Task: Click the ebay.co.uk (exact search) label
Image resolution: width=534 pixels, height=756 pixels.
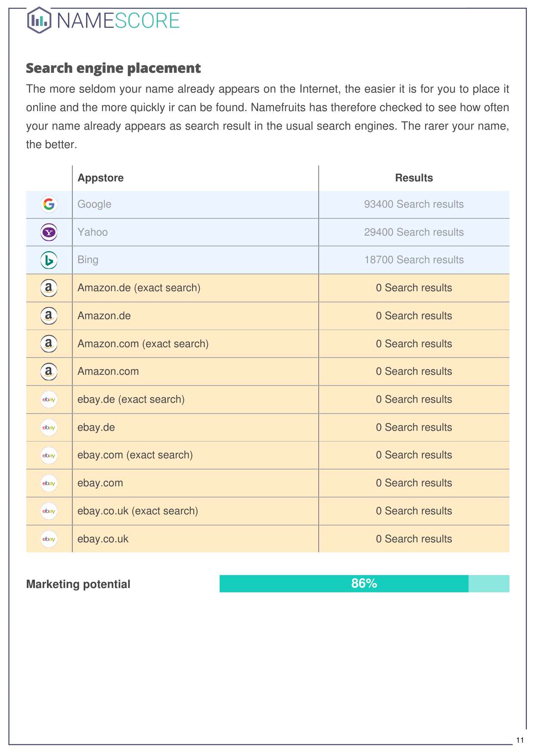Action: coord(138,511)
